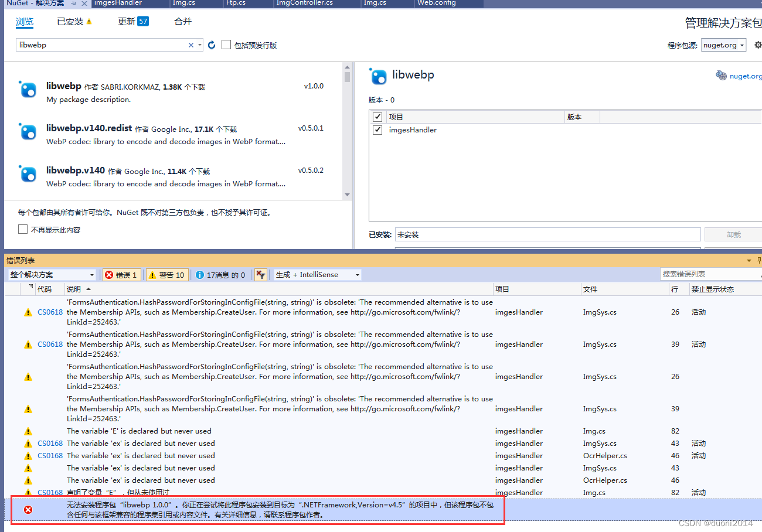Enable 包括预发行版 include prerelease checkbox
The image size is (762, 532).
(226, 45)
